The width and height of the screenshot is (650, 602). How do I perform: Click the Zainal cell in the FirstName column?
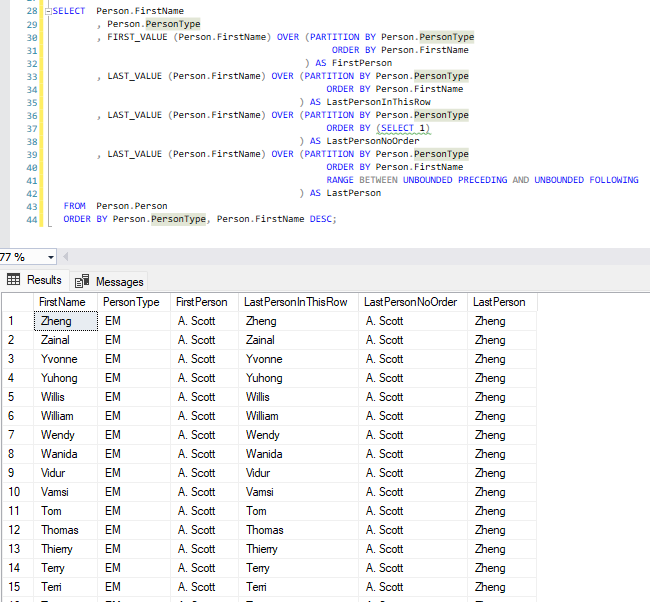click(x=66, y=340)
